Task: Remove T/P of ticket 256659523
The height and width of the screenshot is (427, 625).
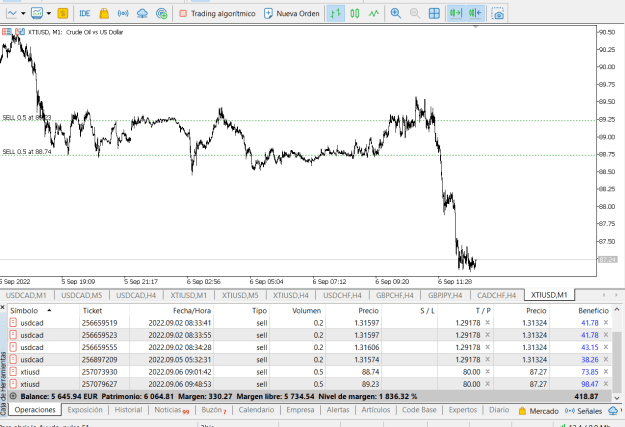Action: click(487, 335)
